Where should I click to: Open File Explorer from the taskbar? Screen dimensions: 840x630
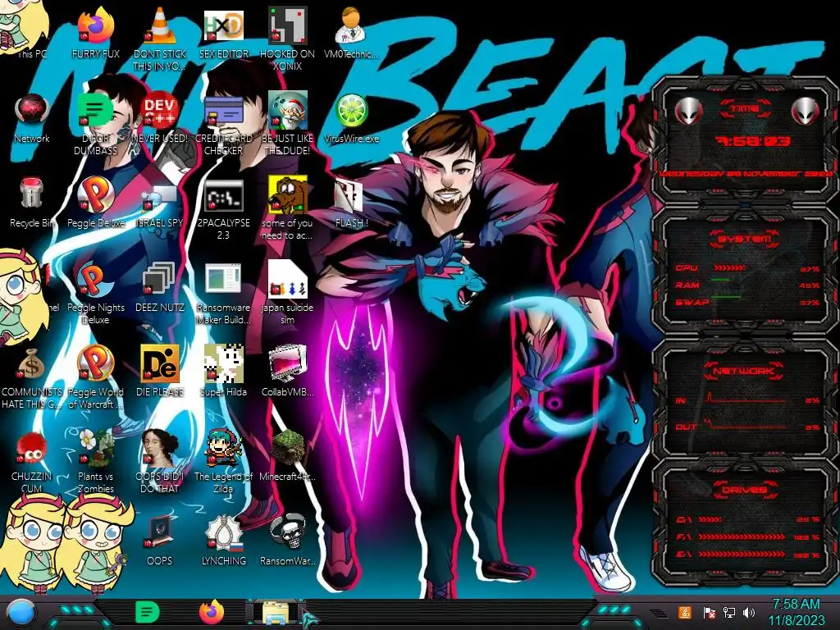(x=276, y=614)
